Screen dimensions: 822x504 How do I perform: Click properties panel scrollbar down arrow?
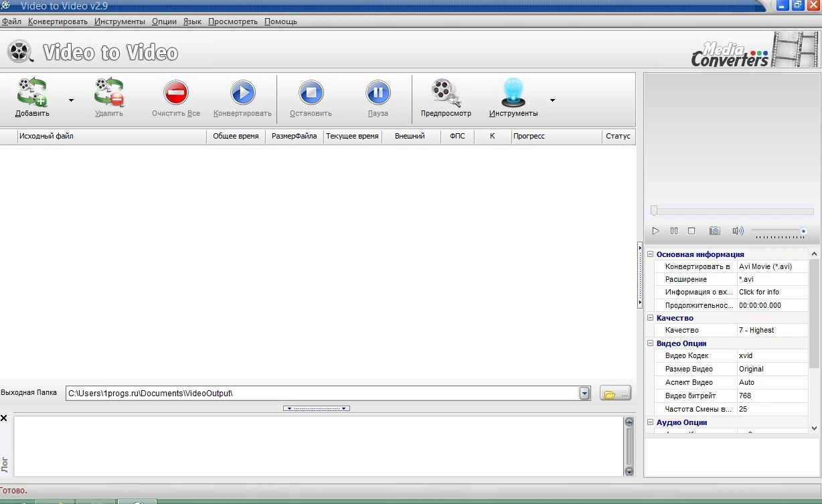click(814, 428)
